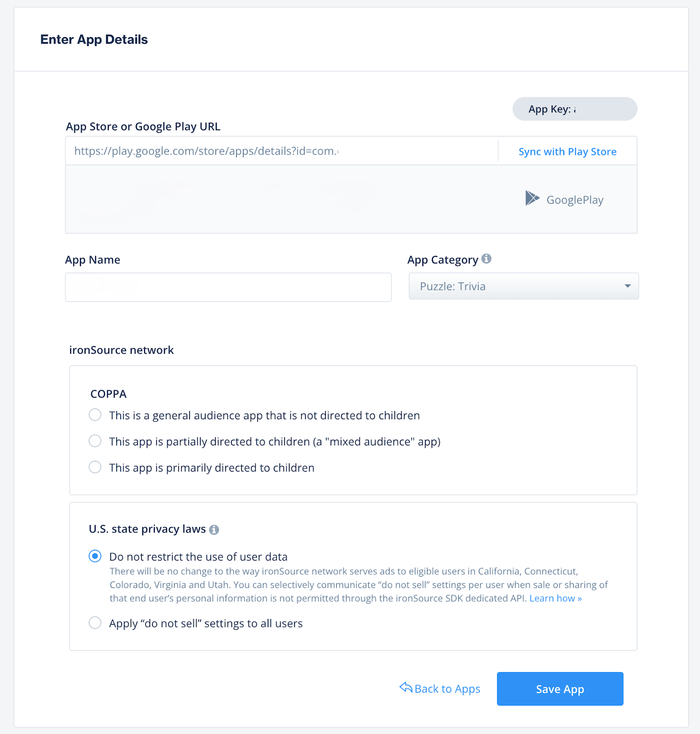The width and height of the screenshot is (700, 734).
Task: Open the App Category dropdown
Action: [x=524, y=286]
